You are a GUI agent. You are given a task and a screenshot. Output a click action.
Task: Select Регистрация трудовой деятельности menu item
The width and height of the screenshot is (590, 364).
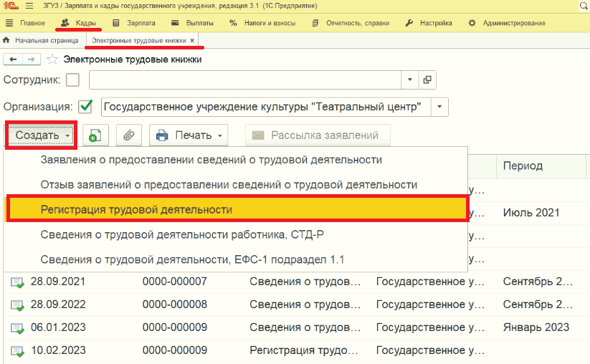pyautogui.click(x=237, y=209)
